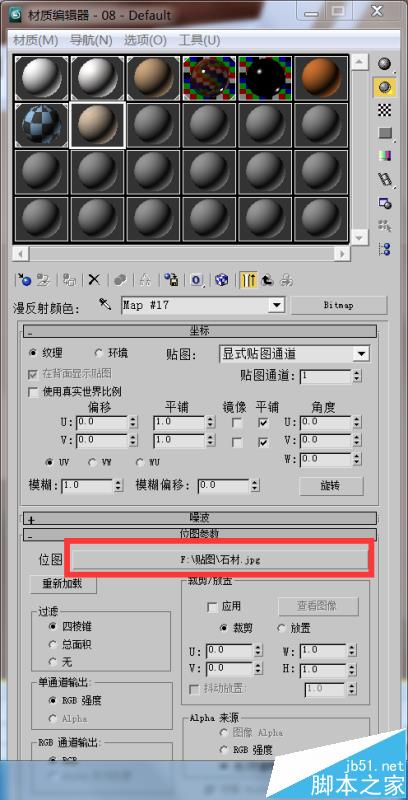Click the Sample UV Tiling icon
Screen dimensions: 408x800
pos(385,133)
